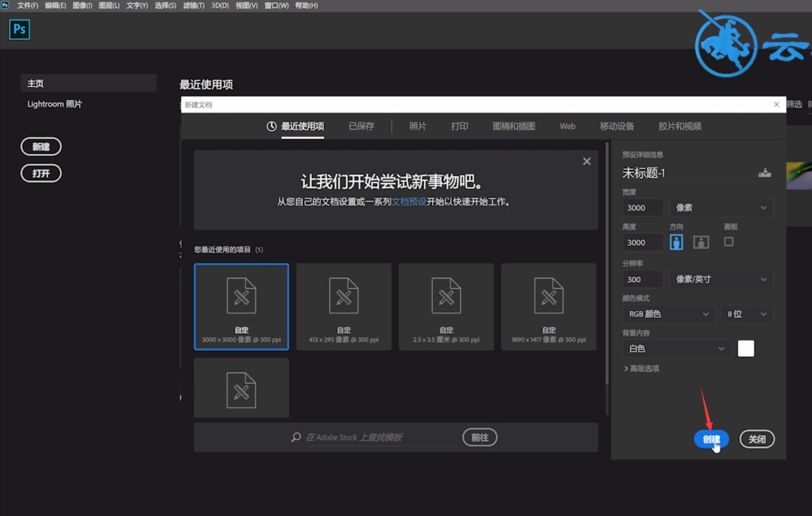Viewport: 812px width, 516px height.
Task: Switch to the 移动设备 tab
Action: [x=617, y=126]
